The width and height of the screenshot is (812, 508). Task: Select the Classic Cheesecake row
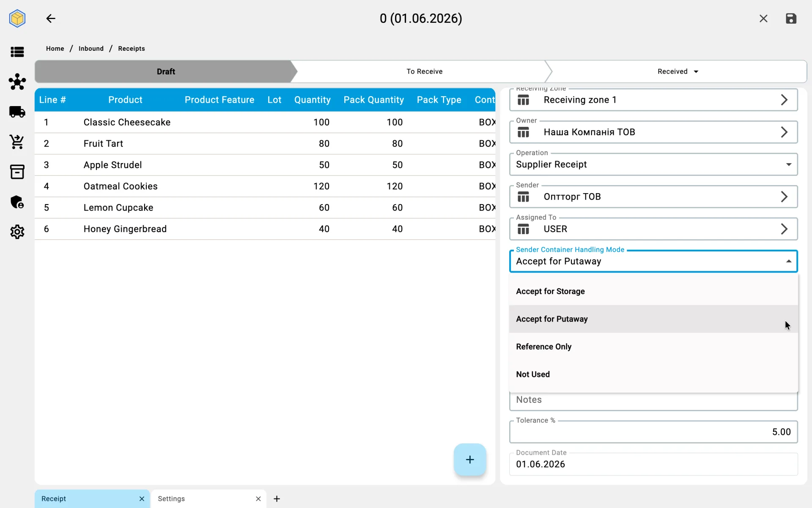[265, 122]
